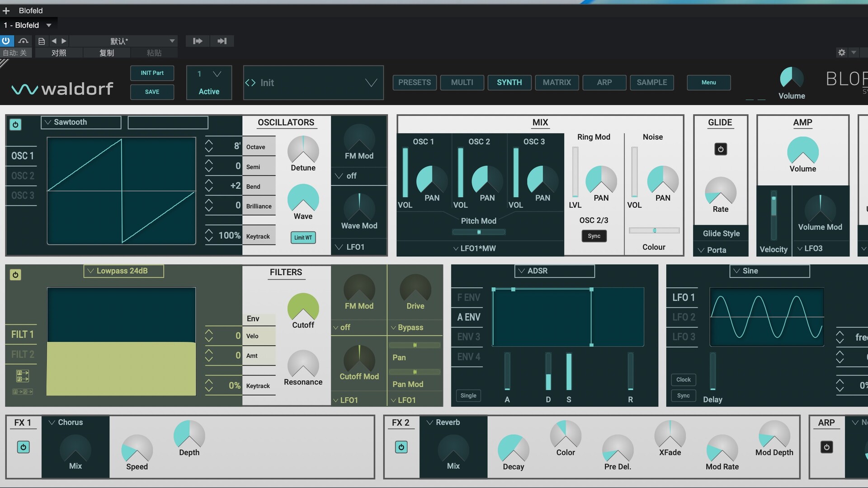Open the Menu button

[x=708, y=82]
